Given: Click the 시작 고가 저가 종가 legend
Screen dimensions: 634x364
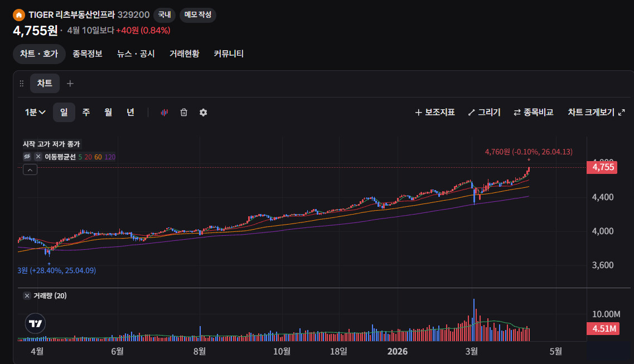Looking at the screenshot, I should tap(51, 144).
